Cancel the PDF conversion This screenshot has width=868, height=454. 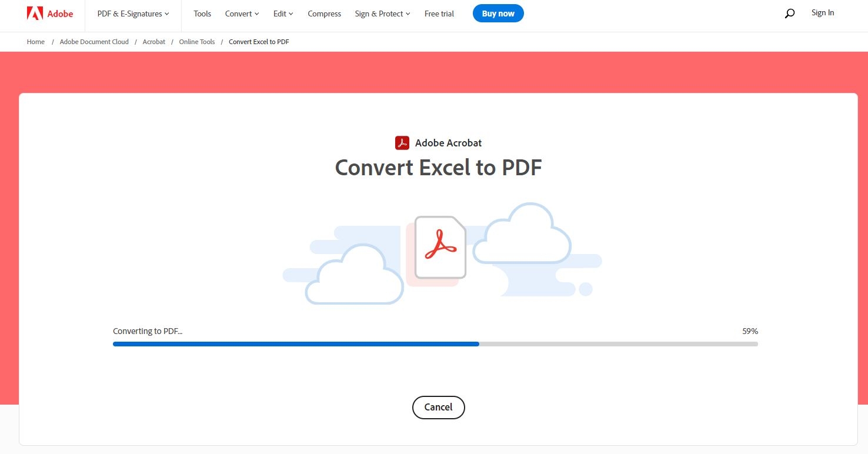point(439,407)
